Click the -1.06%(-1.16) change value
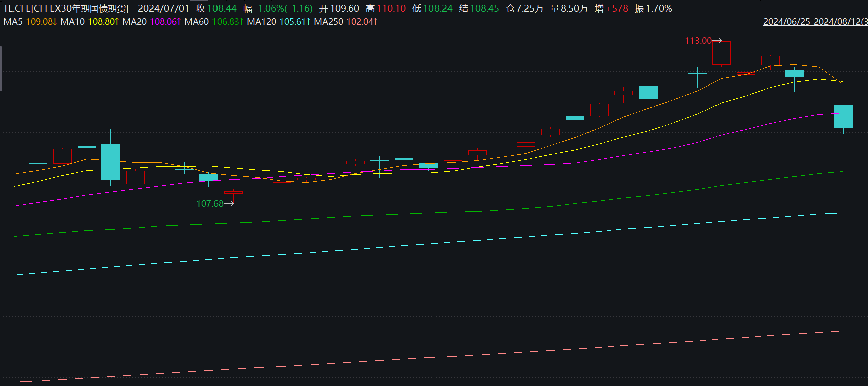868x386 pixels. [x=283, y=9]
